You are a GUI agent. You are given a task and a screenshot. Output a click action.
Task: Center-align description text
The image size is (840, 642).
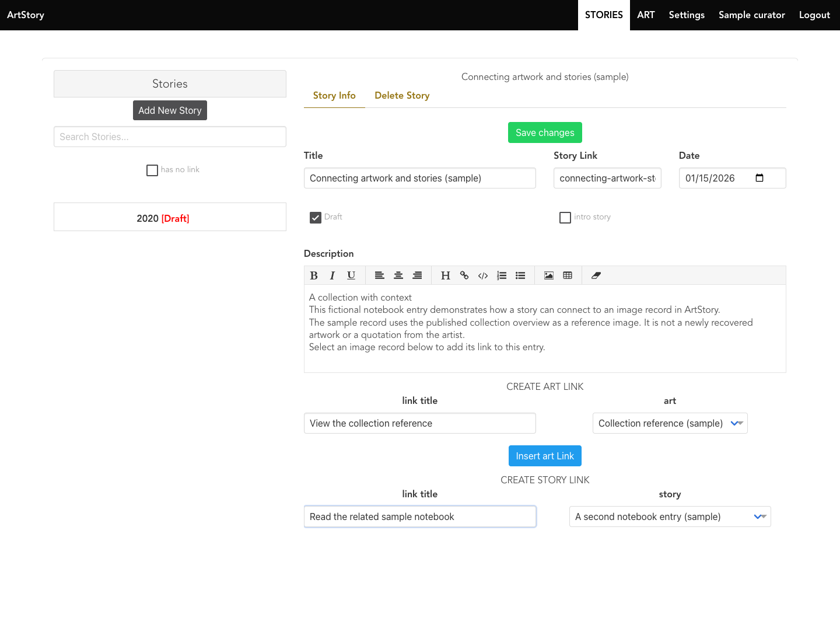(x=398, y=275)
